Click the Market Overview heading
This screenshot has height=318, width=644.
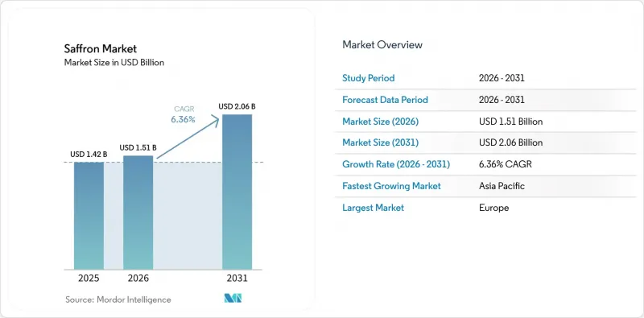point(382,44)
